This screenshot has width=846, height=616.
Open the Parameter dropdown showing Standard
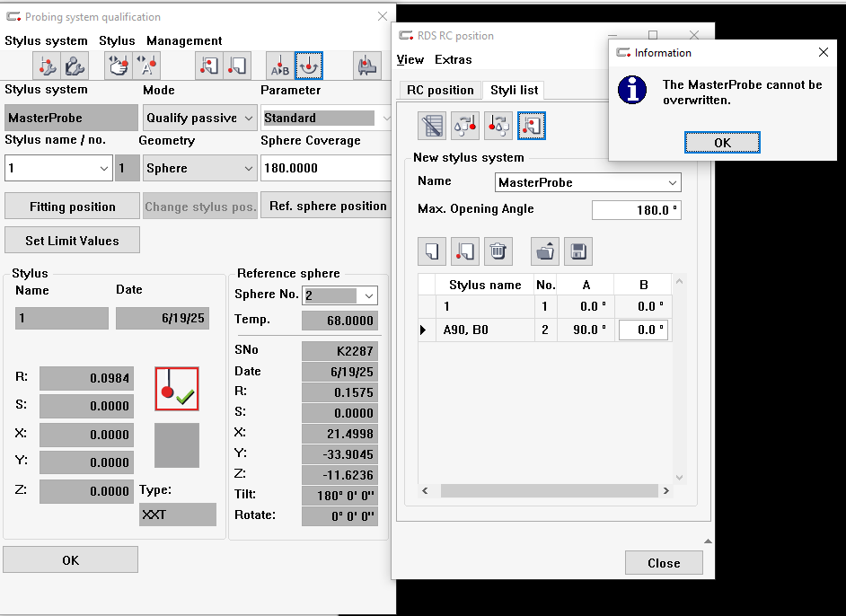325,118
